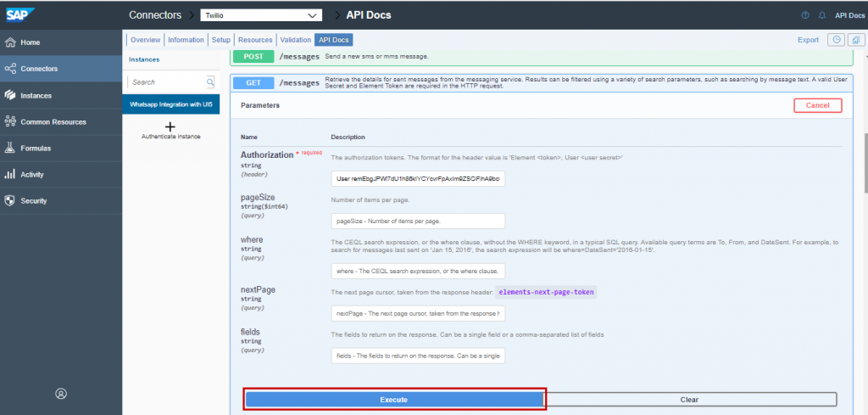Image resolution: width=868 pixels, height=415 pixels.
Task: Select the API Docs tab
Action: [x=334, y=40]
